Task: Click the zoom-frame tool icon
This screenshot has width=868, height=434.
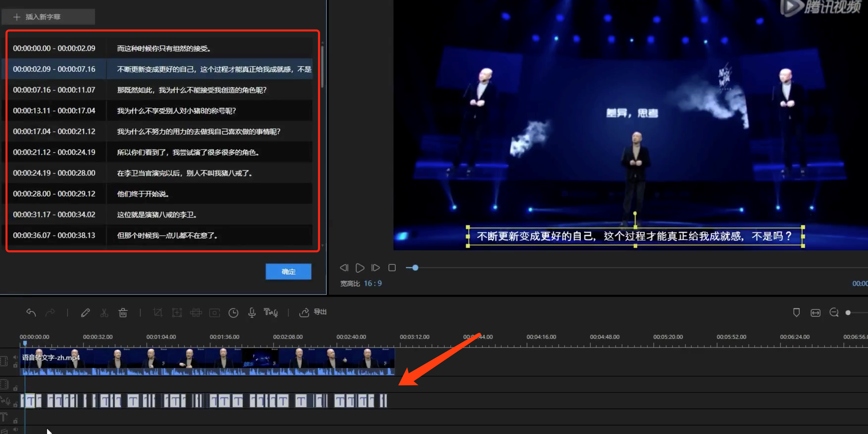Action: 177,312
